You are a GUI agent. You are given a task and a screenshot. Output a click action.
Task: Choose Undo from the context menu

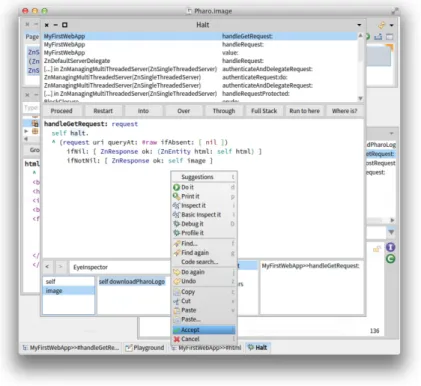click(204, 281)
